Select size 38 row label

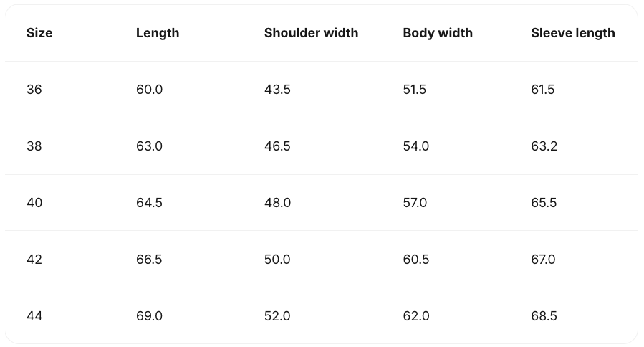(34, 146)
